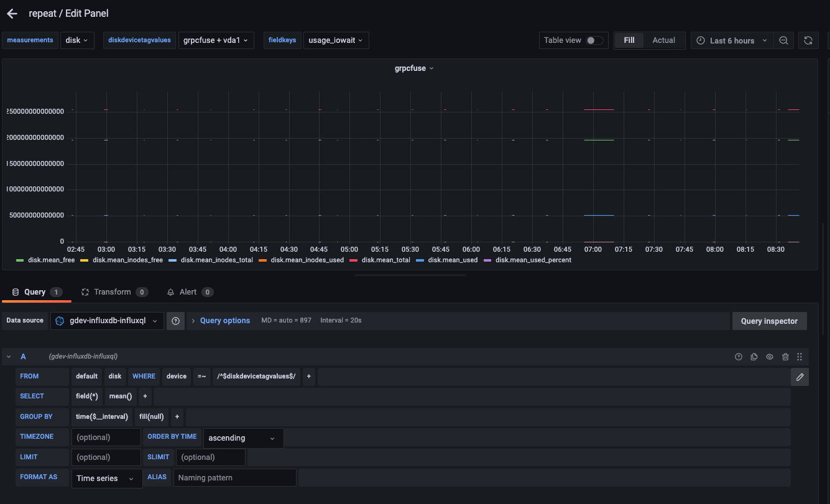Enable the Table view switch
The image size is (830, 504).
click(594, 40)
